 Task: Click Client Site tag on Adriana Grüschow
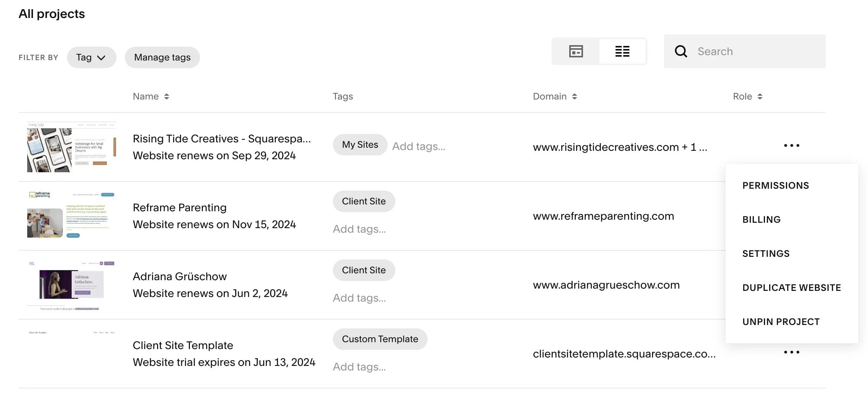[364, 270]
